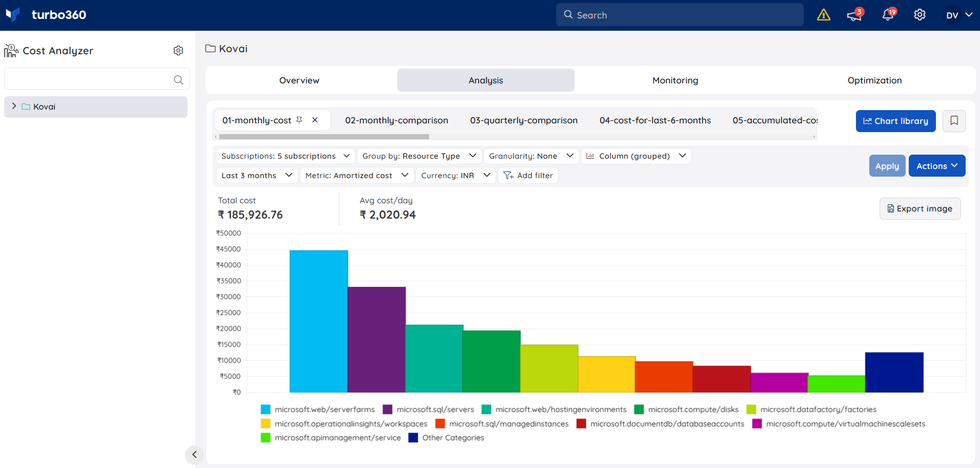
Task: Toggle microsoft.web/hostingenvironments legend swatch
Action: 486,410
